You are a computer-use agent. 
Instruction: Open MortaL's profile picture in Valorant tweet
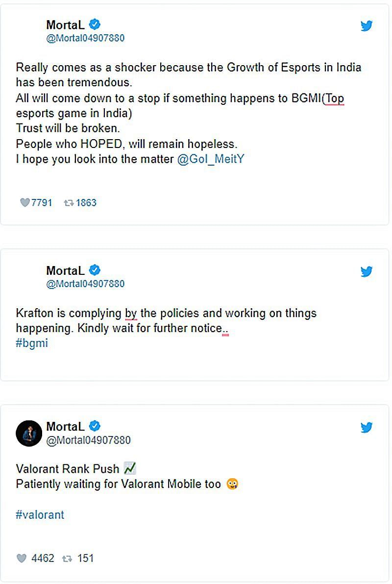28,433
